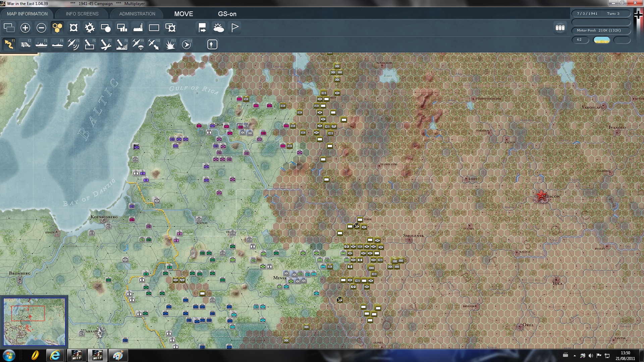Click the explosion icon (F11)
Screen dimensions: 644x362
tap(171, 44)
